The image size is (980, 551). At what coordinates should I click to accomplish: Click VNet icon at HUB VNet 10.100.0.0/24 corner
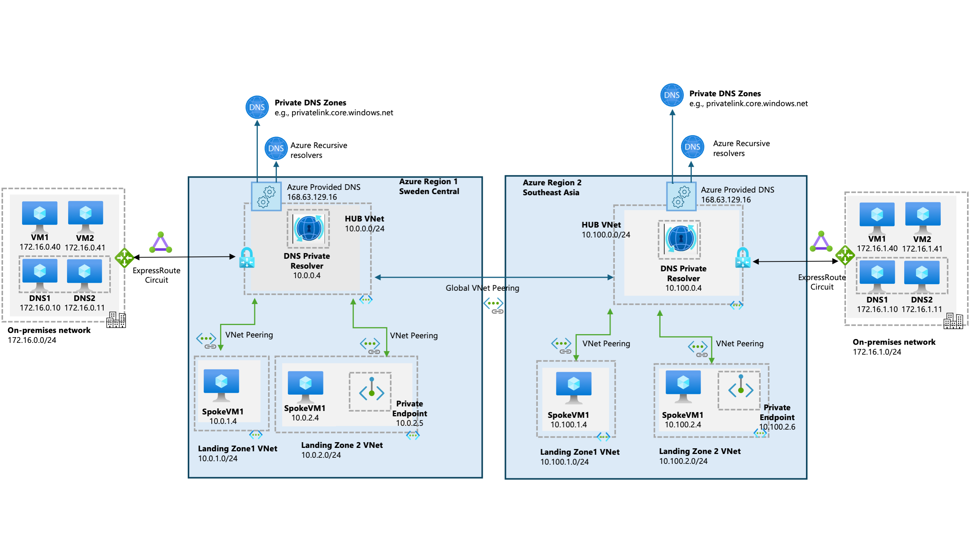click(x=736, y=305)
